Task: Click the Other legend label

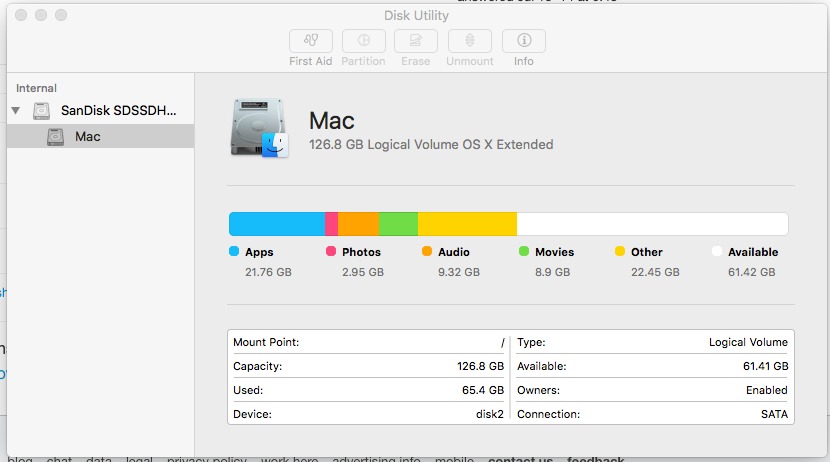Action: tap(647, 252)
